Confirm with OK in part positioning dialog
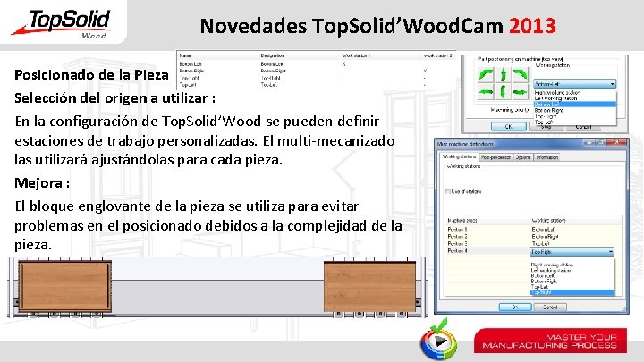This screenshot has height=362, width=644. (508, 127)
